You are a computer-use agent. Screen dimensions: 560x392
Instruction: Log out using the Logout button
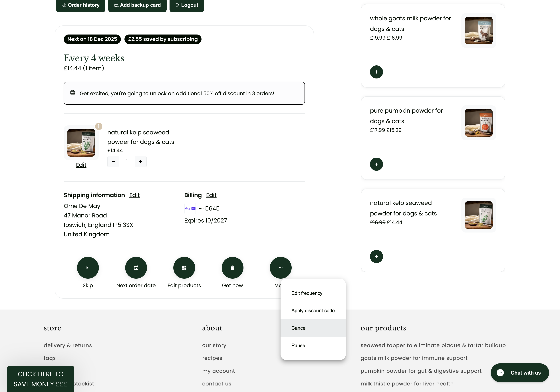pos(187,5)
